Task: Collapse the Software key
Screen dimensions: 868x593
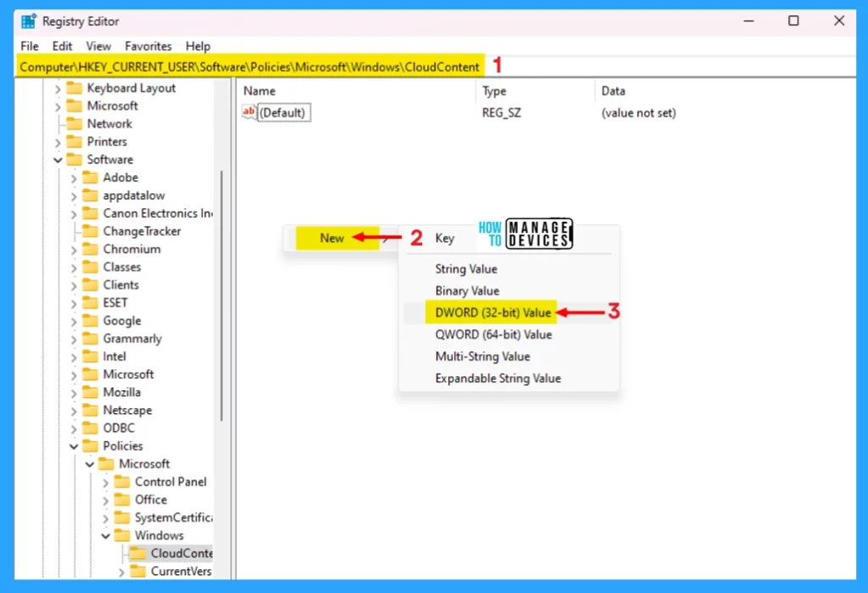Action: (58, 160)
